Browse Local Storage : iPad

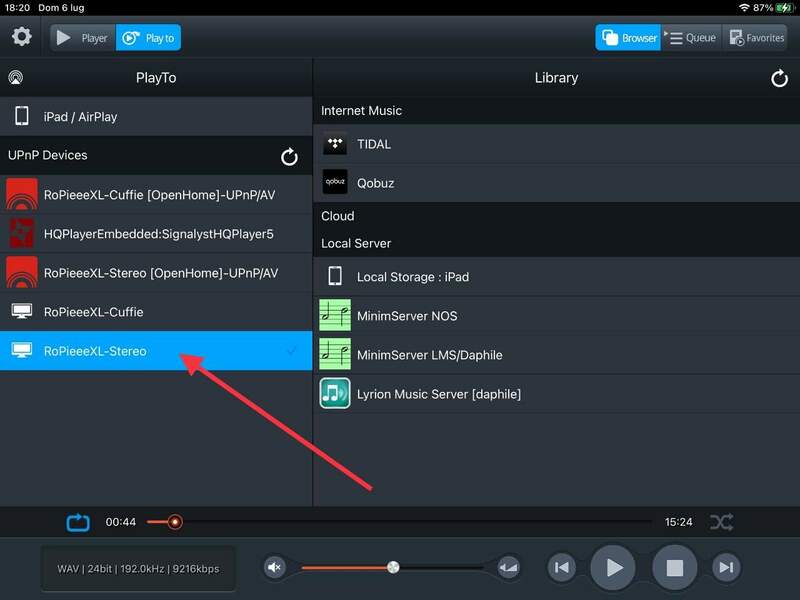pos(412,276)
